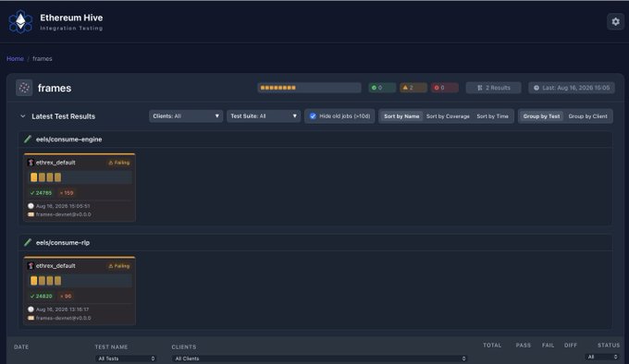The image size is (629, 364).
Task: Collapse the Latest Test Results section
Action: click(x=23, y=116)
